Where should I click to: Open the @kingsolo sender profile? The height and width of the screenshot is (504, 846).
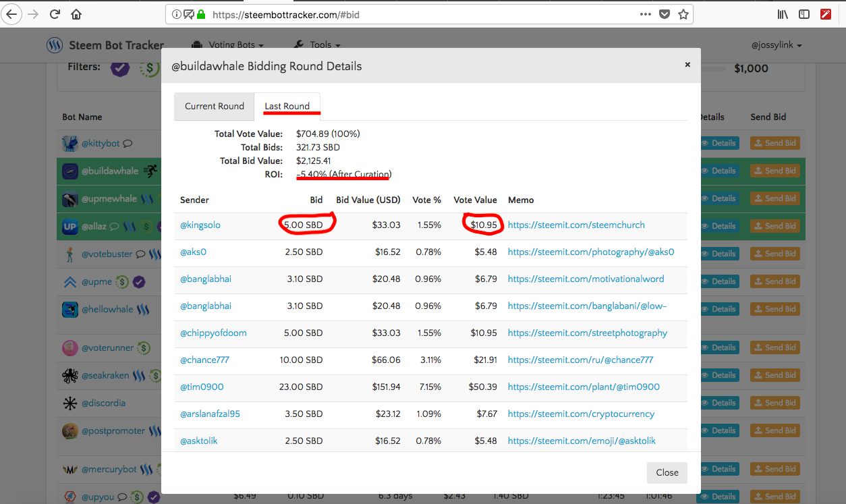click(200, 225)
